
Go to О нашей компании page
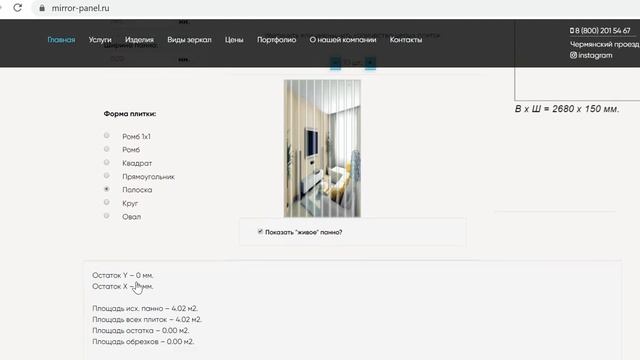coord(343,40)
